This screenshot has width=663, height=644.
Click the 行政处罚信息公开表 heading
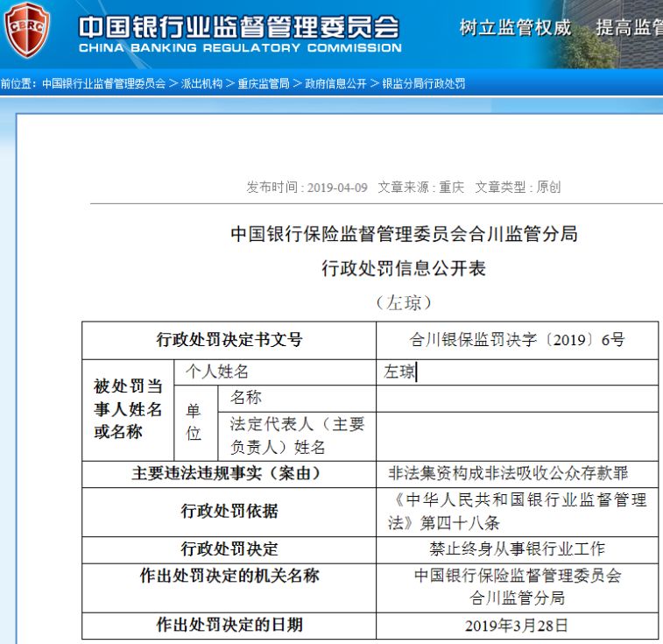tap(403, 268)
